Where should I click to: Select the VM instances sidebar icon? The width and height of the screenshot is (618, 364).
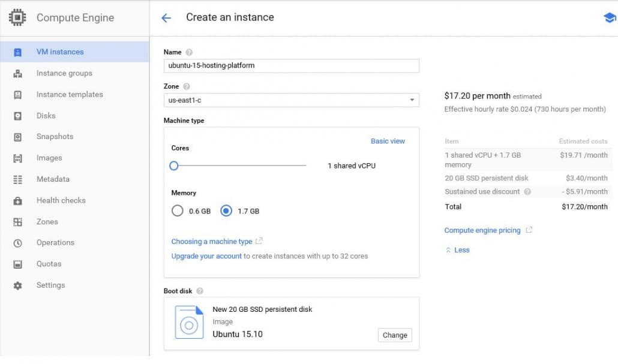point(19,52)
